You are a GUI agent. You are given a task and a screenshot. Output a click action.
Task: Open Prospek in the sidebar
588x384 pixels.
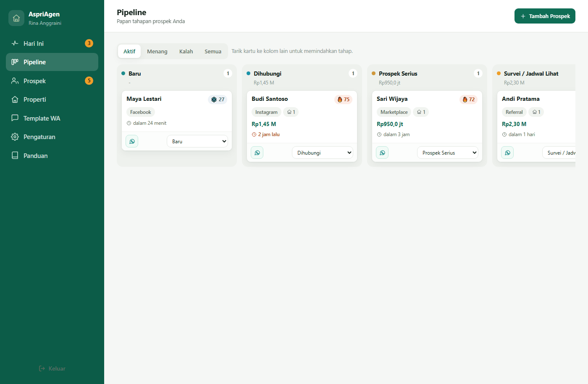pos(52,81)
